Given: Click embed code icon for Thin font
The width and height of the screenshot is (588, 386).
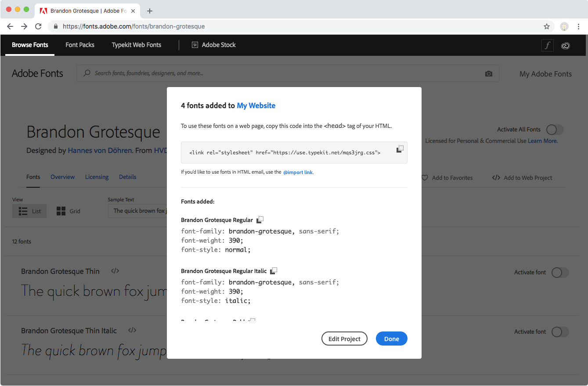Looking at the screenshot, I should (115, 271).
